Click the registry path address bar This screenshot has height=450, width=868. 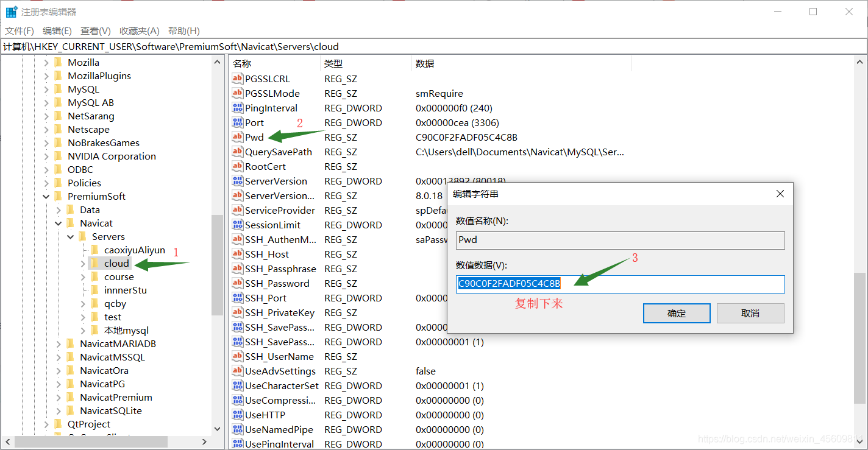point(433,46)
